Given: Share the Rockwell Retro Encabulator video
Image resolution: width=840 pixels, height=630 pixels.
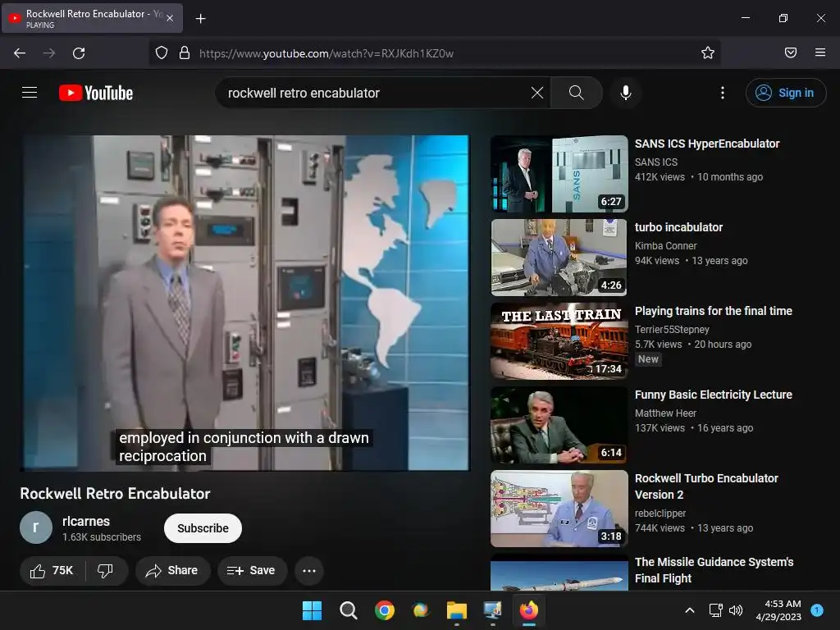Looking at the screenshot, I should (172, 571).
